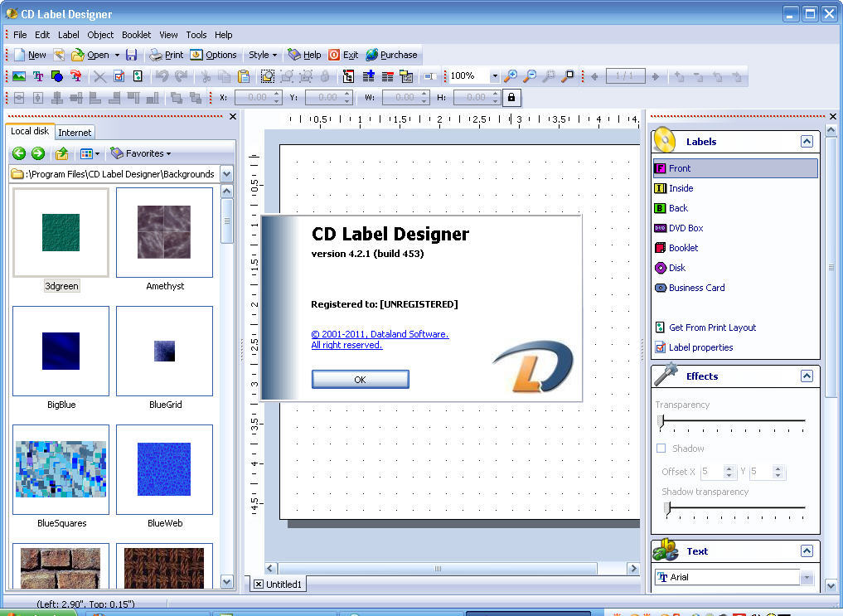
Task: Select the Inside label view
Action: click(681, 188)
